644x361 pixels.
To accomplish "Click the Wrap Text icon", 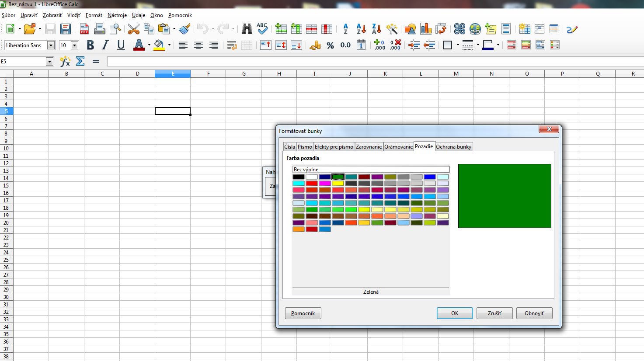I will point(232,45).
